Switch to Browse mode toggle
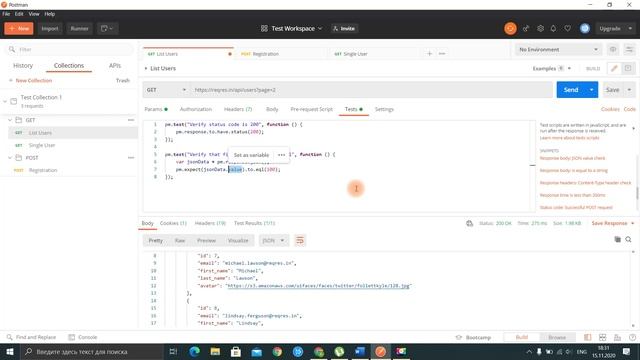 coord(557,337)
